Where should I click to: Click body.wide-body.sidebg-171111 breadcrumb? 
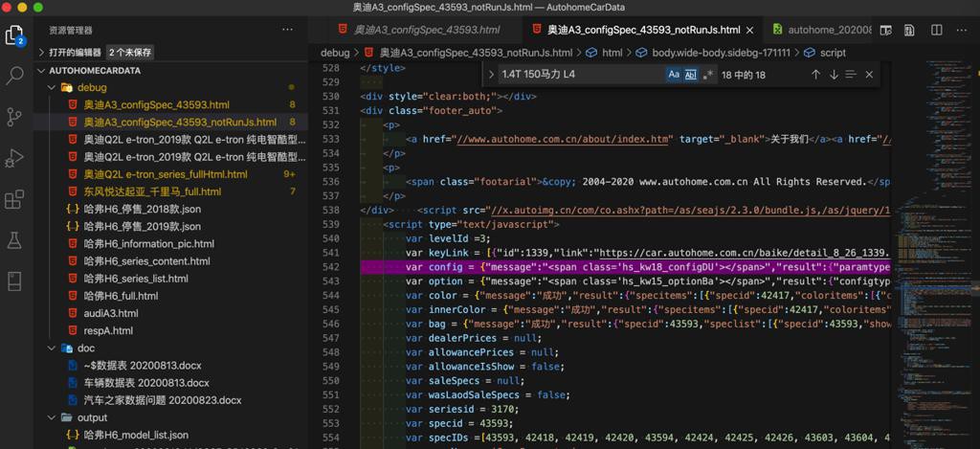(712, 54)
